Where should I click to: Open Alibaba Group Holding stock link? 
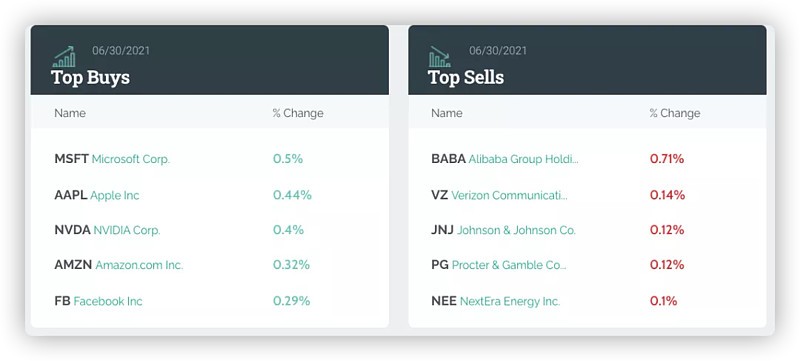523,159
